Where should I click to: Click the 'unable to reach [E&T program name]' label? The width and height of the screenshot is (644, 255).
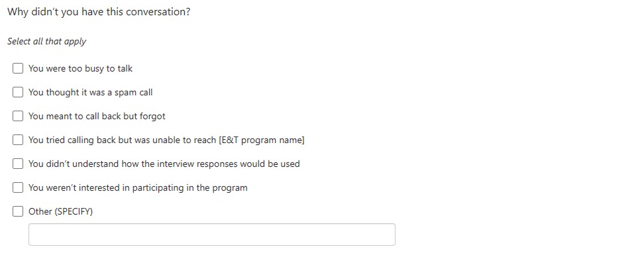229,140
